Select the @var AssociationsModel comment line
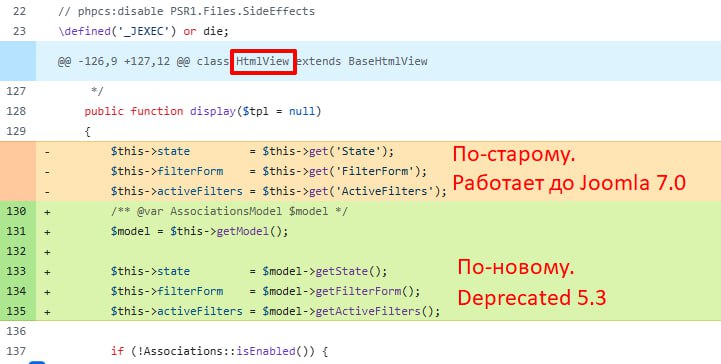 tap(229, 211)
